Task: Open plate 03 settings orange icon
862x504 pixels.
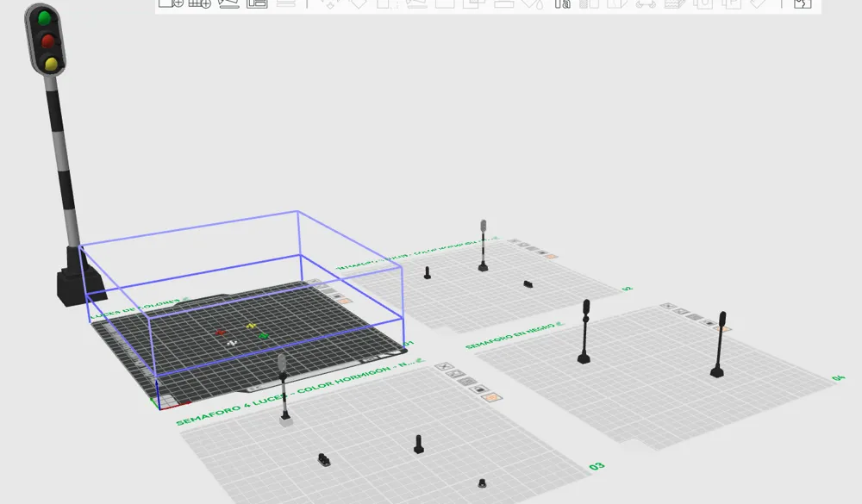Action: [x=492, y=397]
